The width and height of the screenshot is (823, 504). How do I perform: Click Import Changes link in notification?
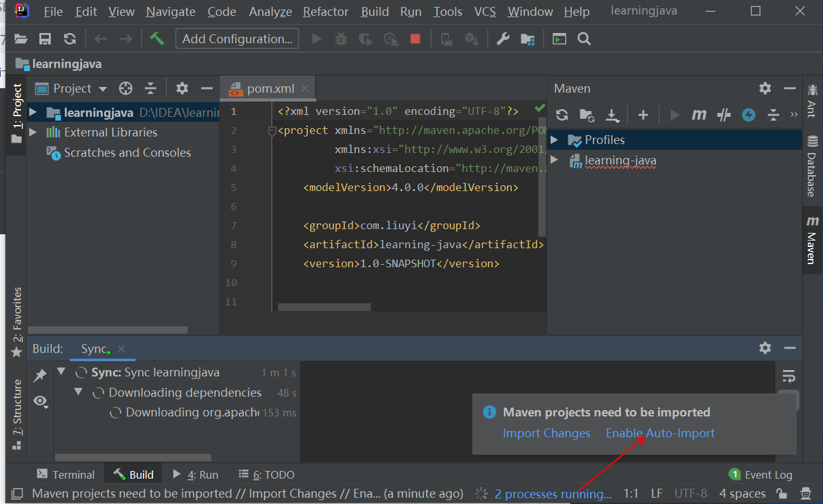pos(547,433)
